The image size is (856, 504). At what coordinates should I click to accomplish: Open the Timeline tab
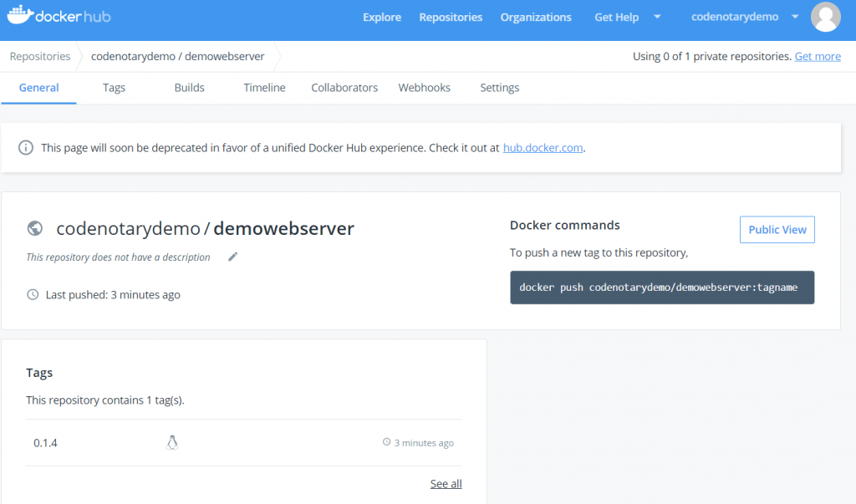click(264, 88)
